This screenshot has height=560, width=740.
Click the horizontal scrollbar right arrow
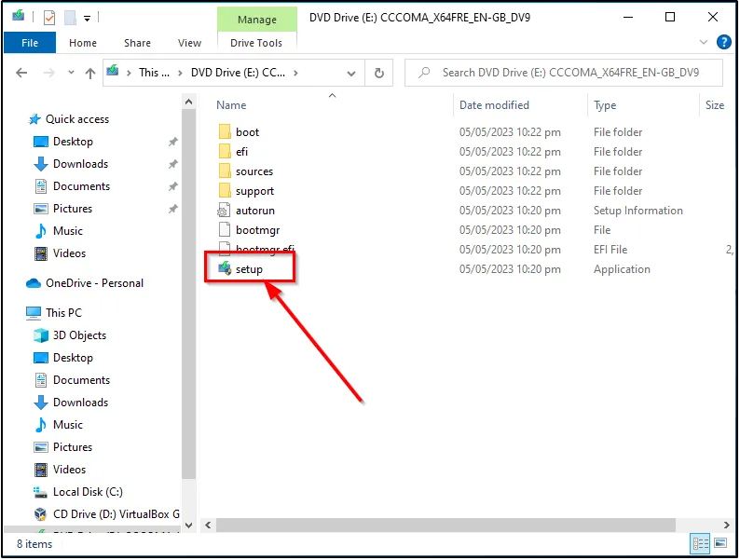pos(727,526)
